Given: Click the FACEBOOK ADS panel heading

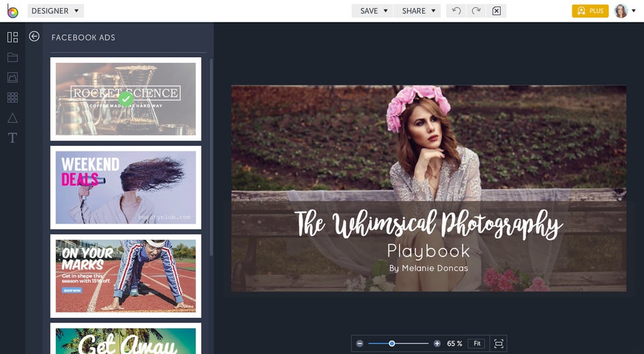Looking at the screenshot, I should point(83,38).
